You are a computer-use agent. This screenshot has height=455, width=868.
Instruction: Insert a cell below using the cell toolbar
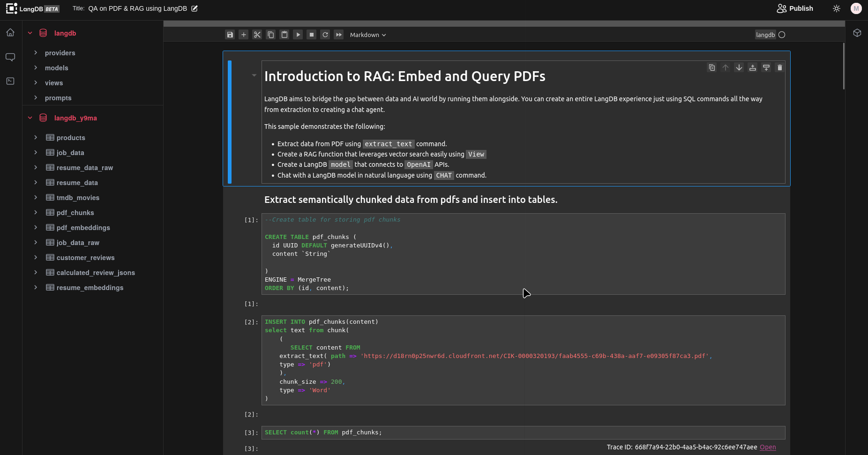pyautogui.click(x=766, y=67)
